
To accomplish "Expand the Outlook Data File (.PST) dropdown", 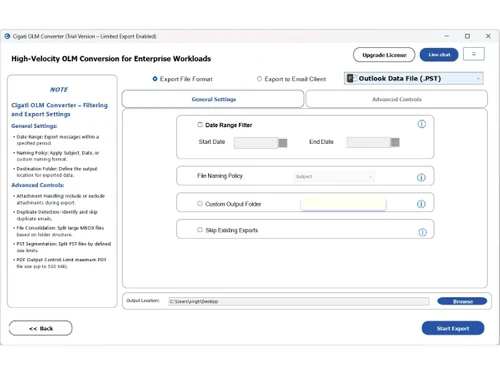I will pos(414,79).
